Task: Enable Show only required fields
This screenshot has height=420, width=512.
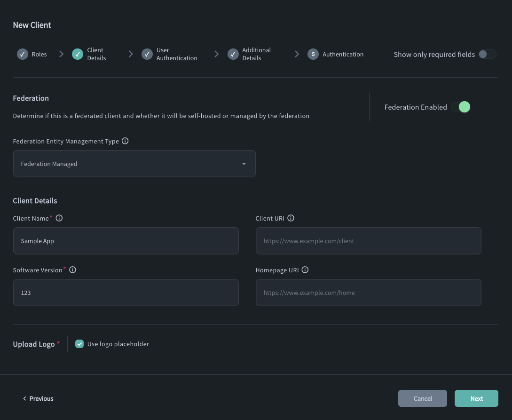Action: pyautogui.click(x=488, y=54)
